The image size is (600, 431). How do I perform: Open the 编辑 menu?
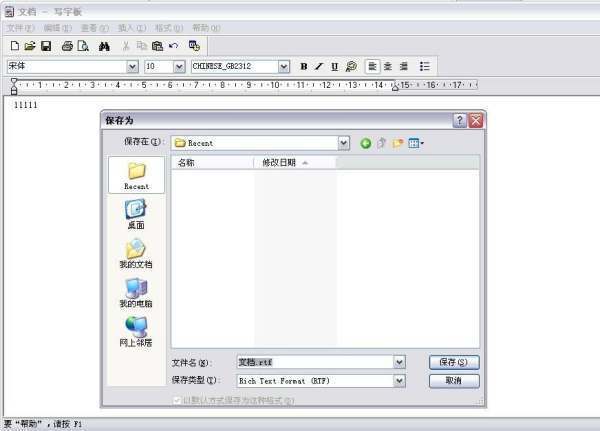point(58,28)
